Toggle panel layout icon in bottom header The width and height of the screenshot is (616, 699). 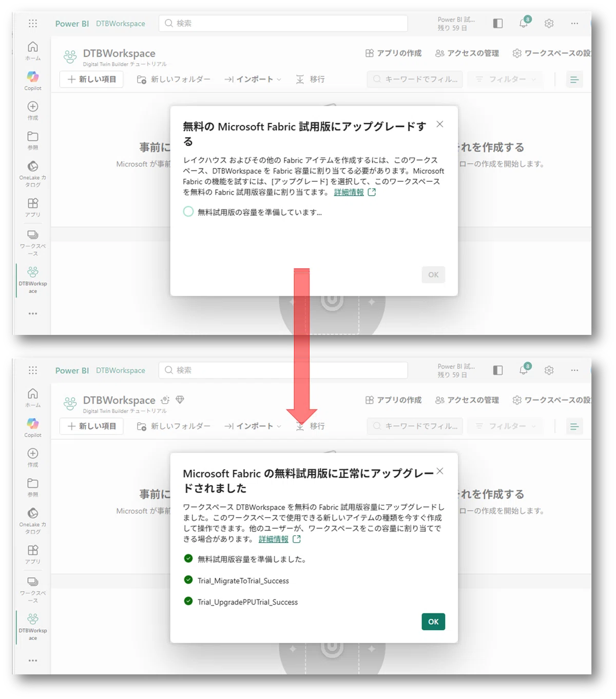(x=497, y=370)
